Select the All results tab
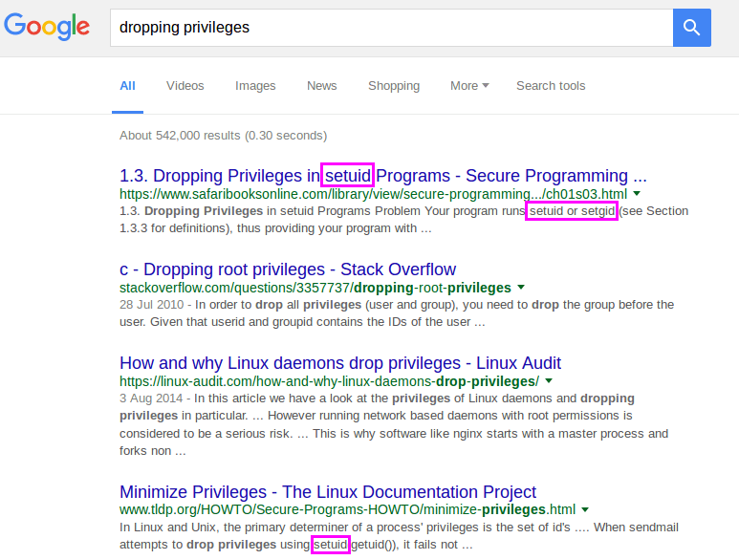 (127, 86)
